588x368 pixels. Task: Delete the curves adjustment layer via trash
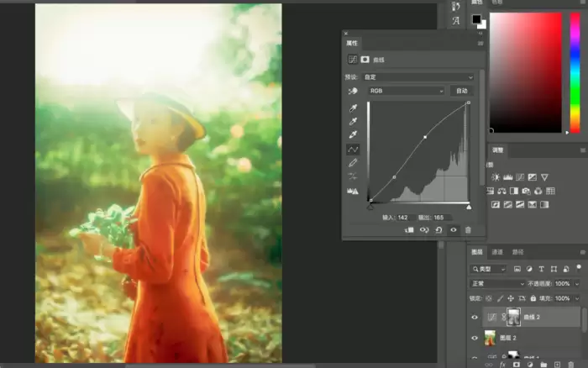click(x=468, y=230)
